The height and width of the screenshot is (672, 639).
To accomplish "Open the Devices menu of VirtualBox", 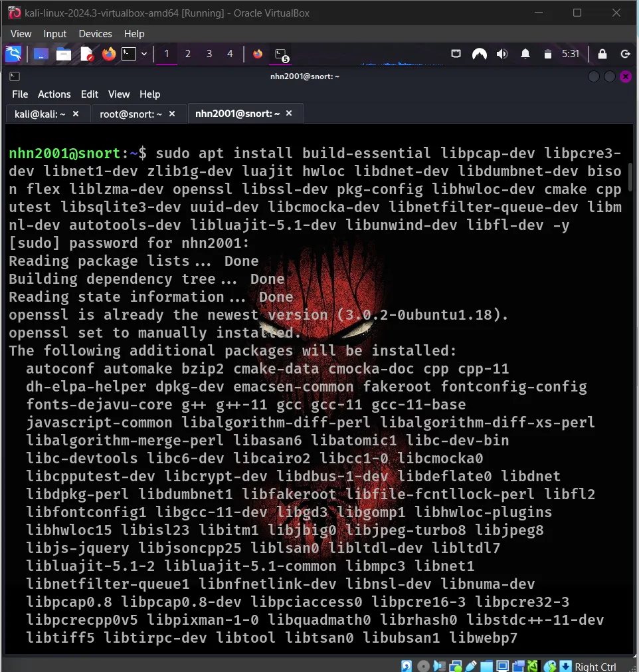I will click(x=95, y=33).
